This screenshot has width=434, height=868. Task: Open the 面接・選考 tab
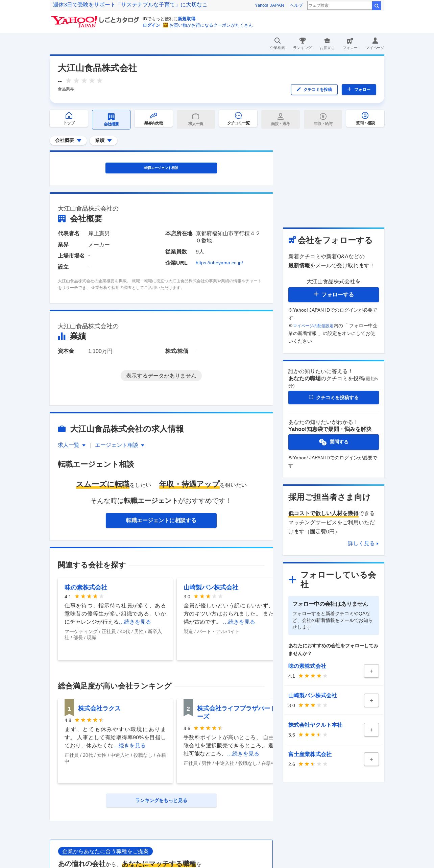(x=281, y=119)
